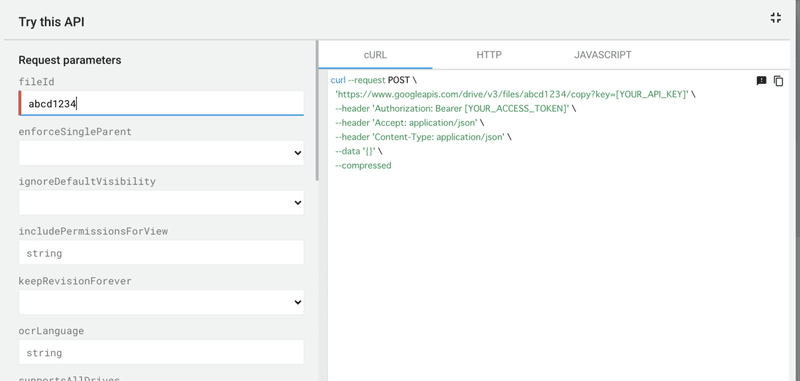Click the 'ocrLanguage' label
The height and width of the screenshot is (381, 800).
(51, 331)
